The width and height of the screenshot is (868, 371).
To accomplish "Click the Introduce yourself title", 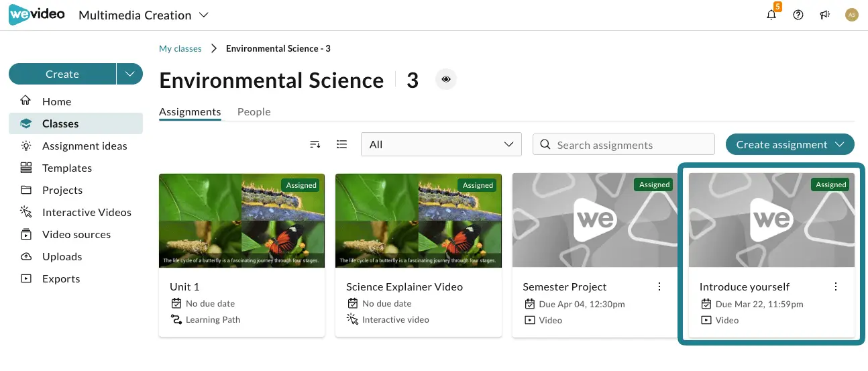I will (745, 286).
